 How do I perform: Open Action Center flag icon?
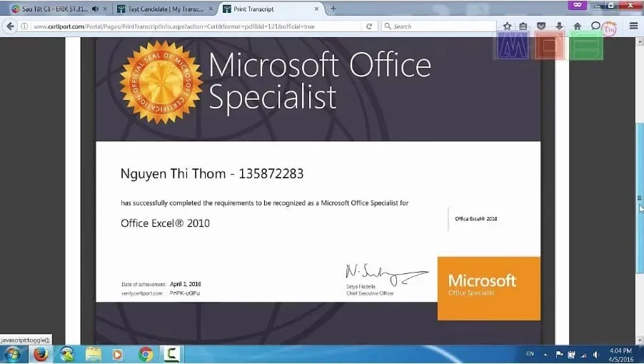(x=559, y=355)
